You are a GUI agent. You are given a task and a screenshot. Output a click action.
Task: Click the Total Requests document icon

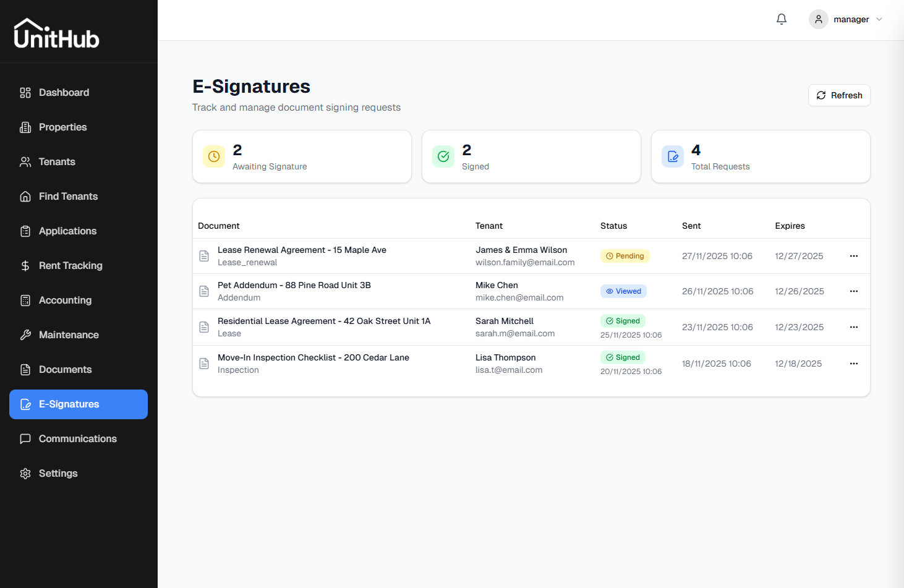[673, 156]
